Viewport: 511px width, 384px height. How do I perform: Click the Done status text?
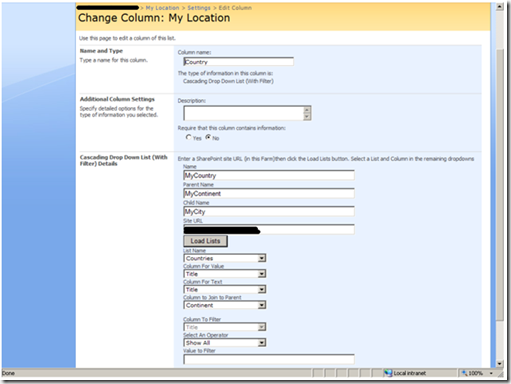[8, 373]
